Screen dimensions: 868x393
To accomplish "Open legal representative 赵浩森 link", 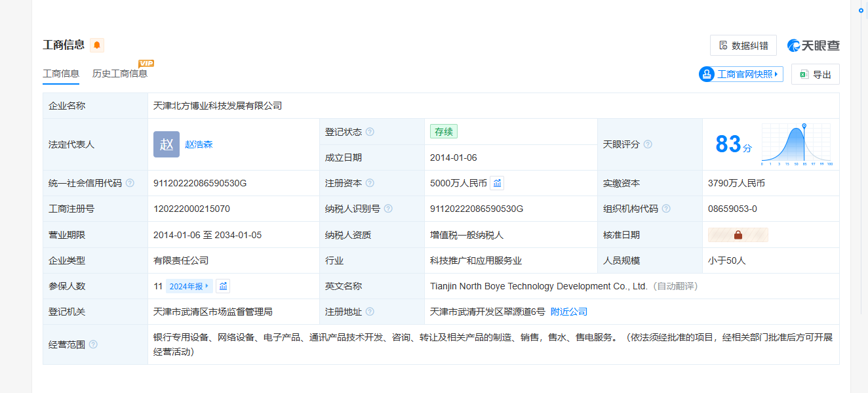I will click(x=199, y=144).
